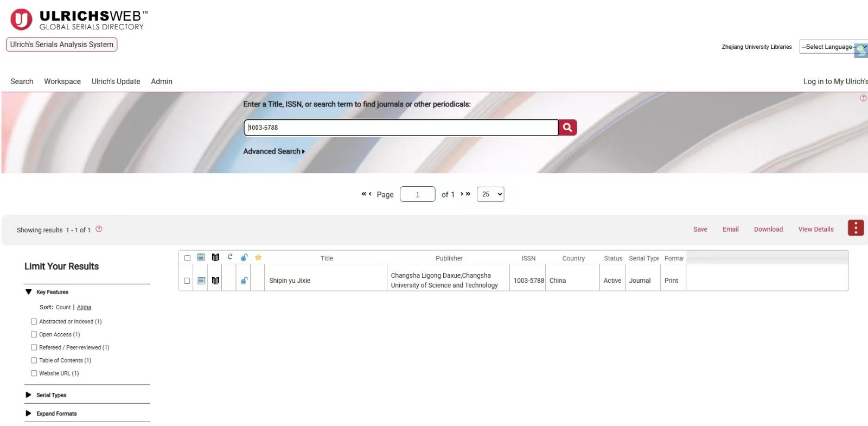Click the page number input field
Image resolution: width=868 pixels, height=426 pixels.
coord(418,194)
